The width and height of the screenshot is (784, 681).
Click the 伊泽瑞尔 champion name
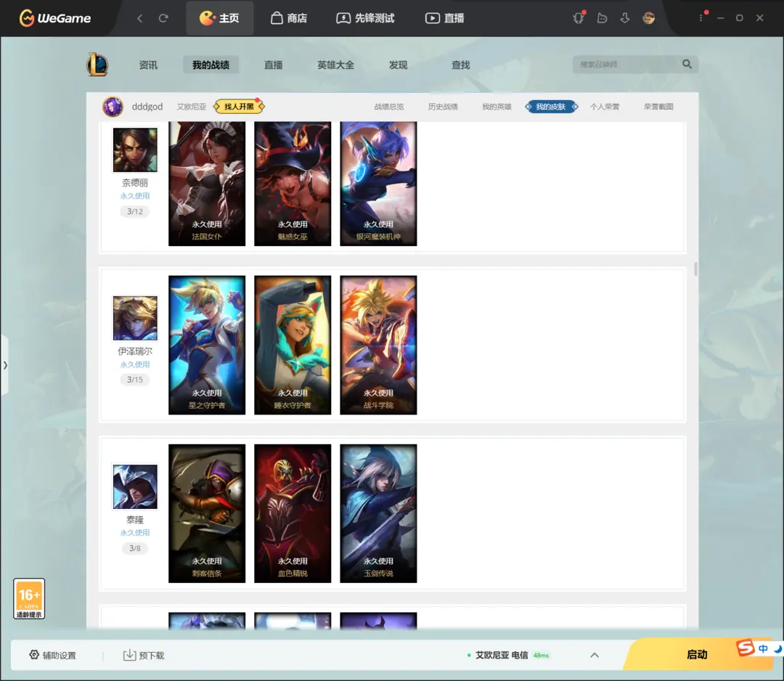pos(135,351)
